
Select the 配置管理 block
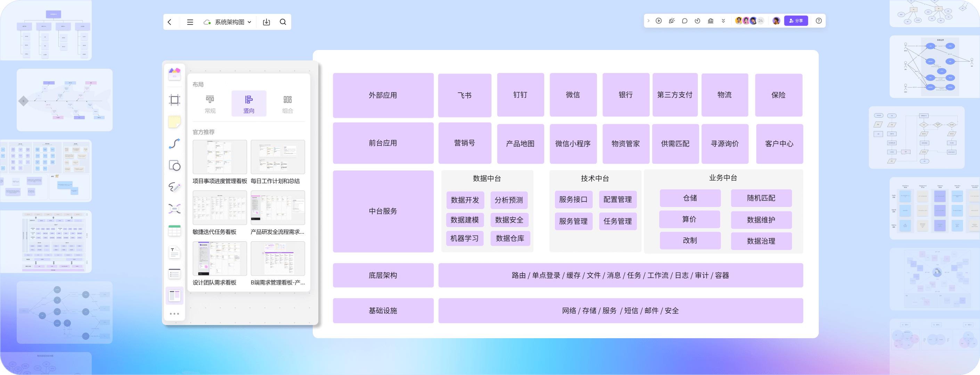(618, 199)
